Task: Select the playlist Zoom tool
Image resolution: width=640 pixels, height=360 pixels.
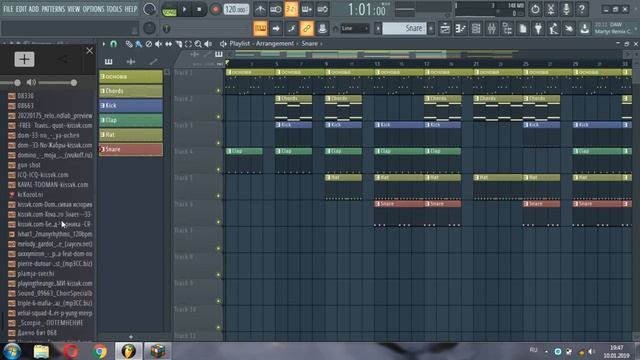Action: coord(198,44)
